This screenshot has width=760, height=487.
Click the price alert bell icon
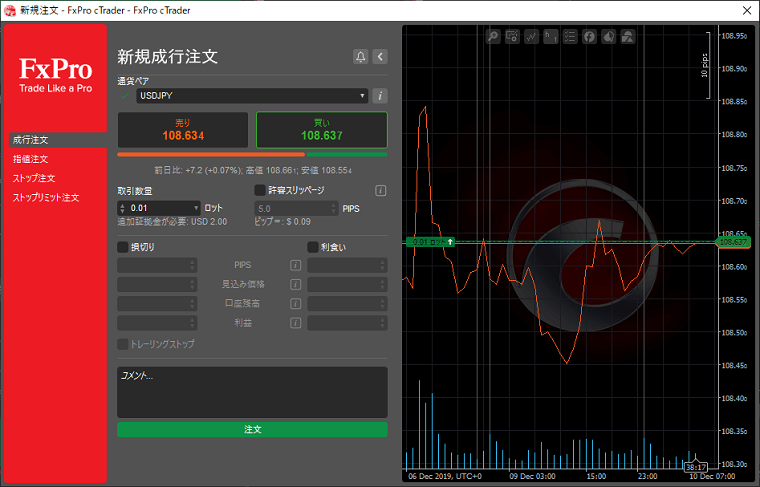tap(361, 57)
